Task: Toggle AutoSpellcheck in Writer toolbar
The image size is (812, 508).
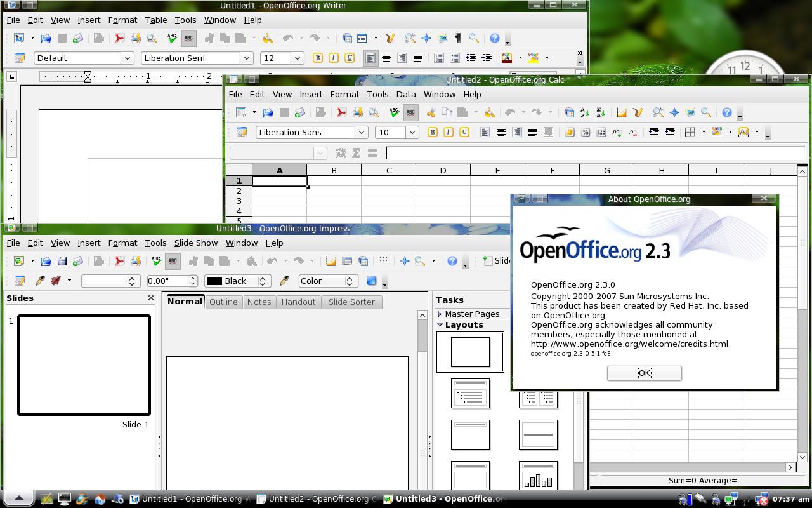Action: [188, 38]
